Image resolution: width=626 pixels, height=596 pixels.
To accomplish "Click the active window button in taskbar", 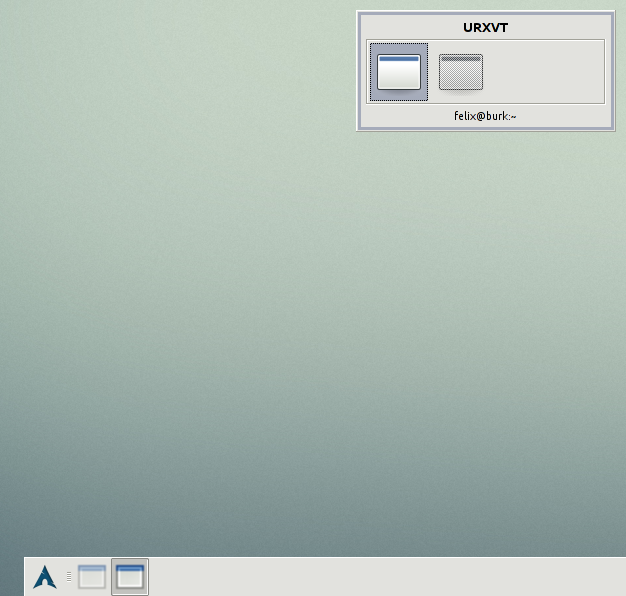I will [x=130, y=577].
